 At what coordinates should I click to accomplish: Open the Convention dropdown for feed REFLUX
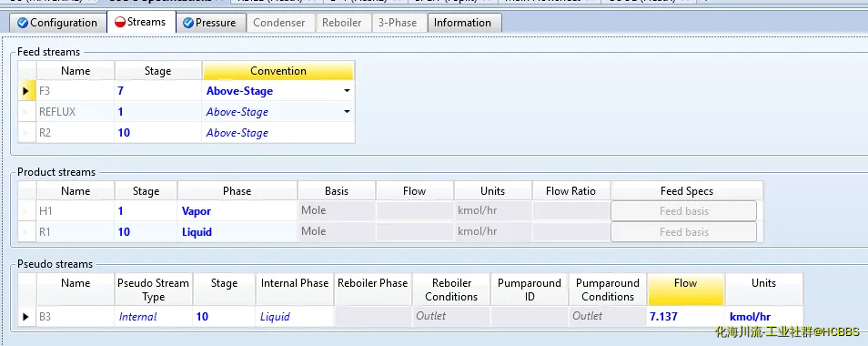(x=347, y=112)
